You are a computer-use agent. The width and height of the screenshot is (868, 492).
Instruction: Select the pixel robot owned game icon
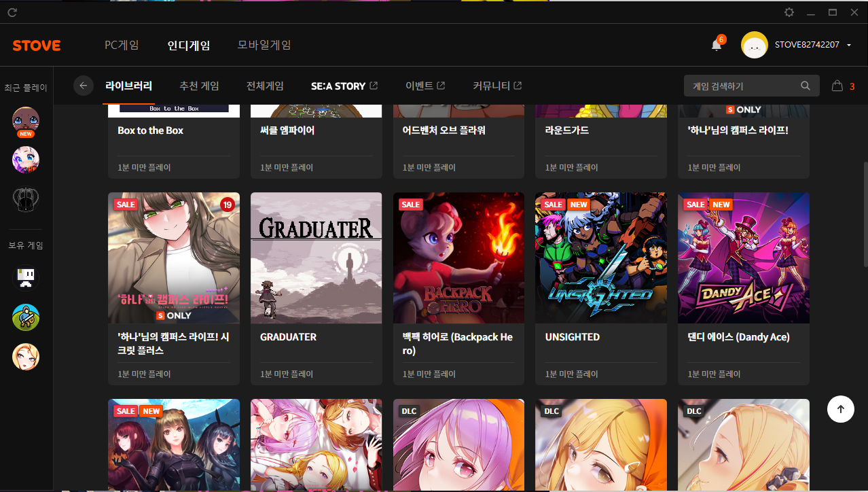(x=26, y=277)
